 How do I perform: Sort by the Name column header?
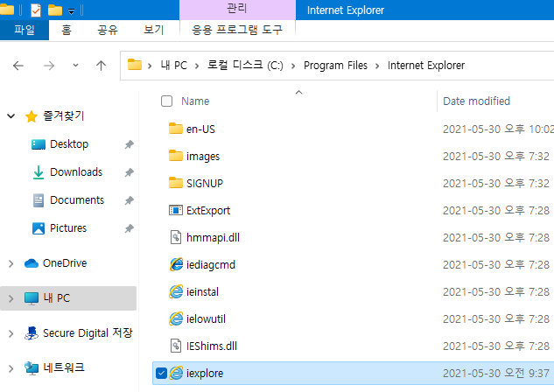[x=195, y=101]
